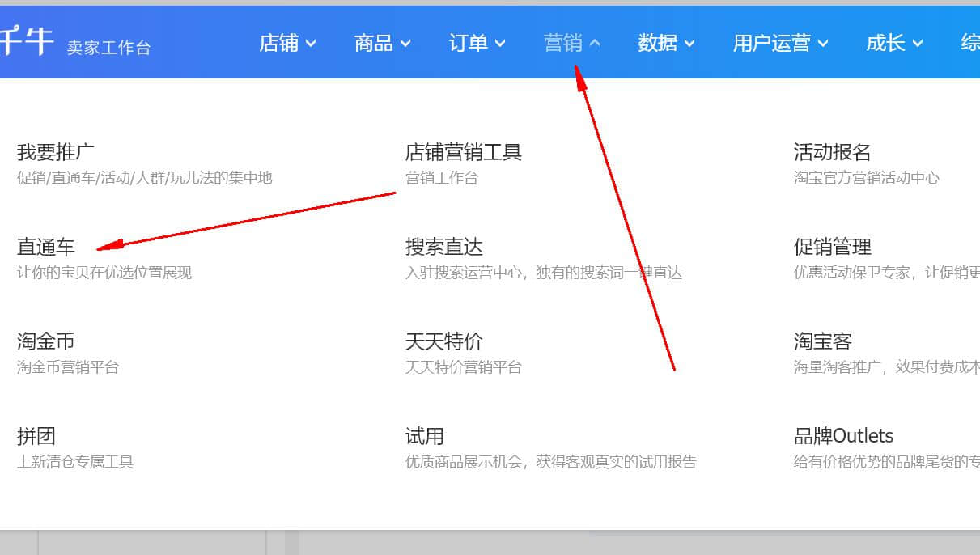Select 搜索直达 menu entry
This screenshot has width=980, height=555.
pos(443,247)
